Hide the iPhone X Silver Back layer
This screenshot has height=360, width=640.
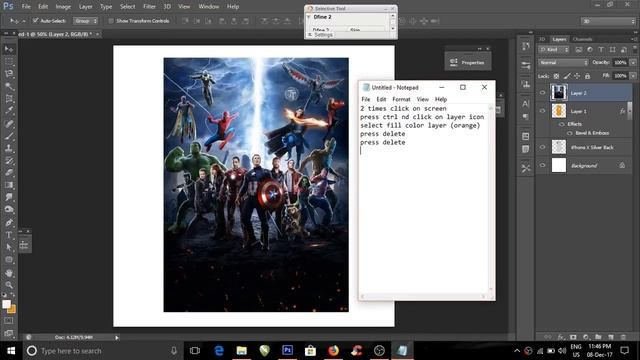542,147
